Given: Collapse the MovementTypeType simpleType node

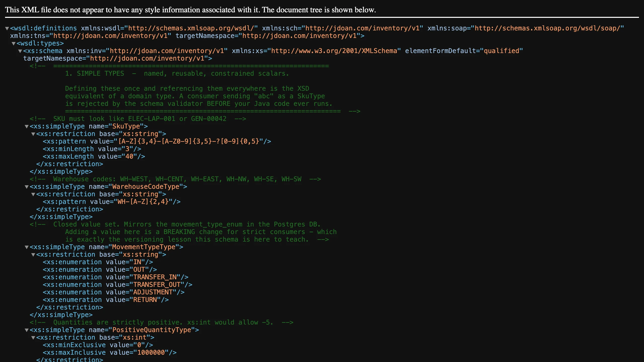Looking at the screenshot, I should pos(27,247).
